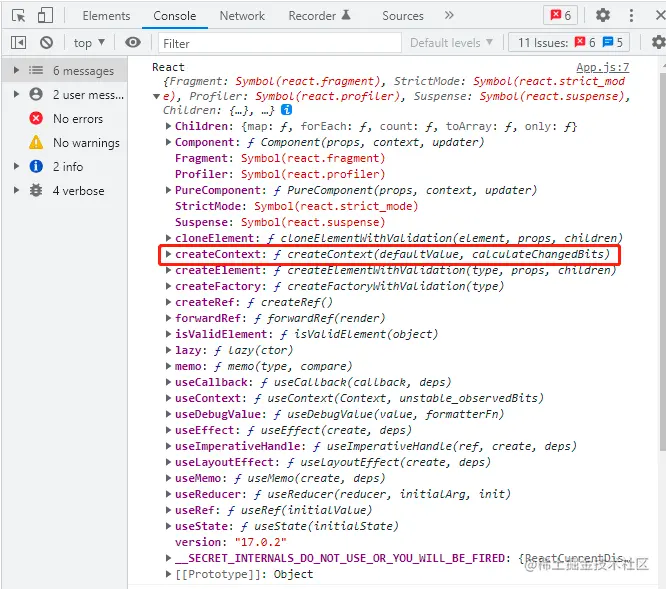666x589 pixels.
Task: Open the Default levels dropdown
Action: 452,43
